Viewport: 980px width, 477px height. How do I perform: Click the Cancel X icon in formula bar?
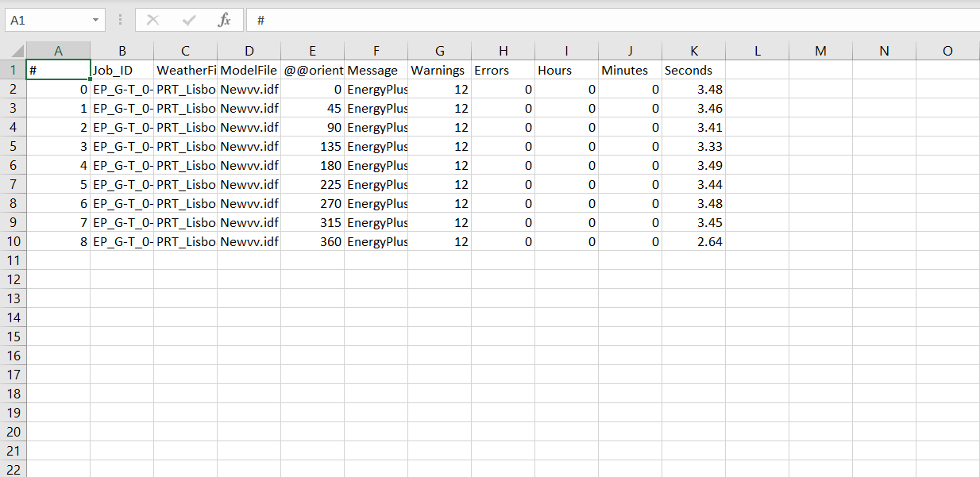pos(153,20)
